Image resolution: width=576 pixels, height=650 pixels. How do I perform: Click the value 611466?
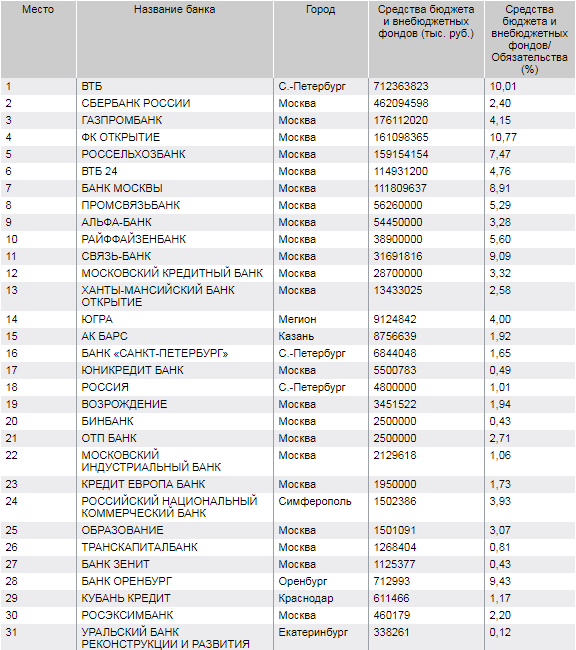pos(391,599)
